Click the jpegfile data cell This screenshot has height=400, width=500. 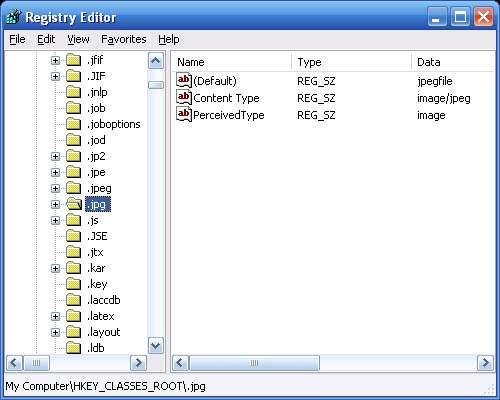click(x=435, y=81)
